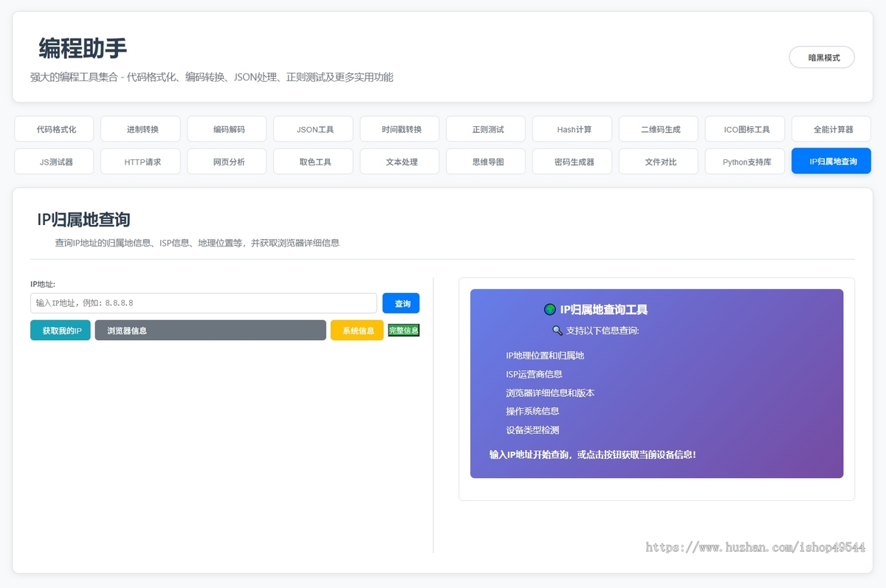This screenshot has width=886, height=588.
Task: Click the globe icon beside IP归属地查询工具
Action: coord(549,310)
